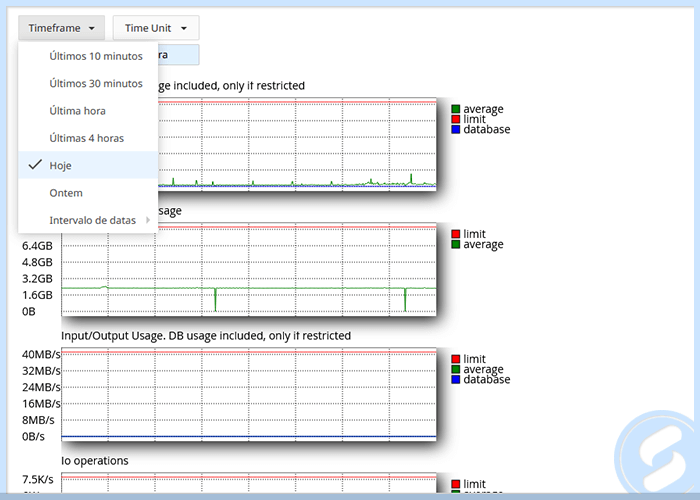Select the checked Hoje option
The height and width of the screenshot is (500, 700).
click(x=88, y=165)
